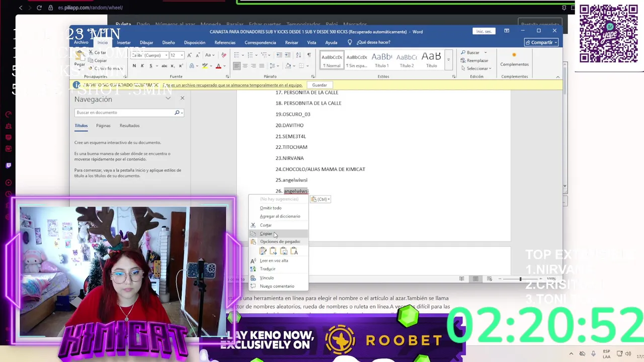
Task: Click Reemplazar in the Edición group
Action: [474, 60]
